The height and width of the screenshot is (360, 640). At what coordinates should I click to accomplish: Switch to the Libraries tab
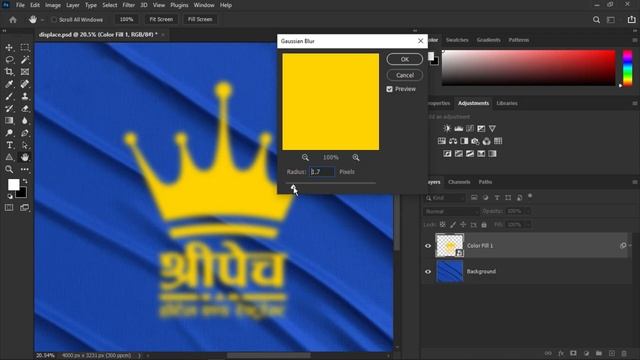tap(507, 103)
